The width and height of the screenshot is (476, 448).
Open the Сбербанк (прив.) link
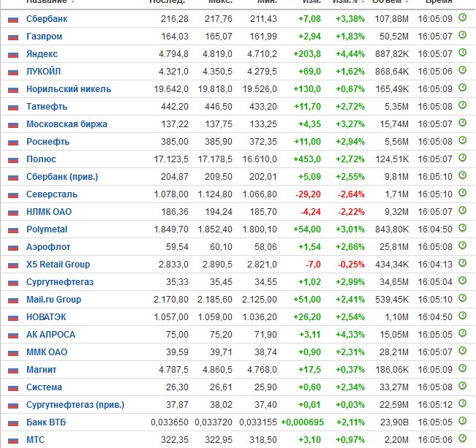[x=62, y=177]
